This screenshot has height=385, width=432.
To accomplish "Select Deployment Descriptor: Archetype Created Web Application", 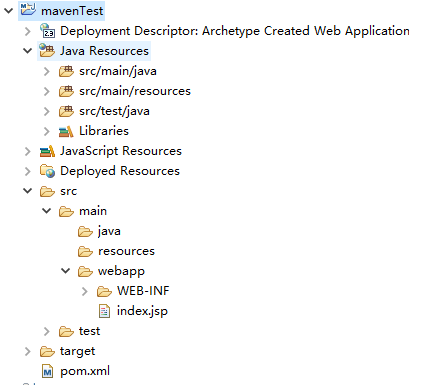I will click(x=235, y=31).
